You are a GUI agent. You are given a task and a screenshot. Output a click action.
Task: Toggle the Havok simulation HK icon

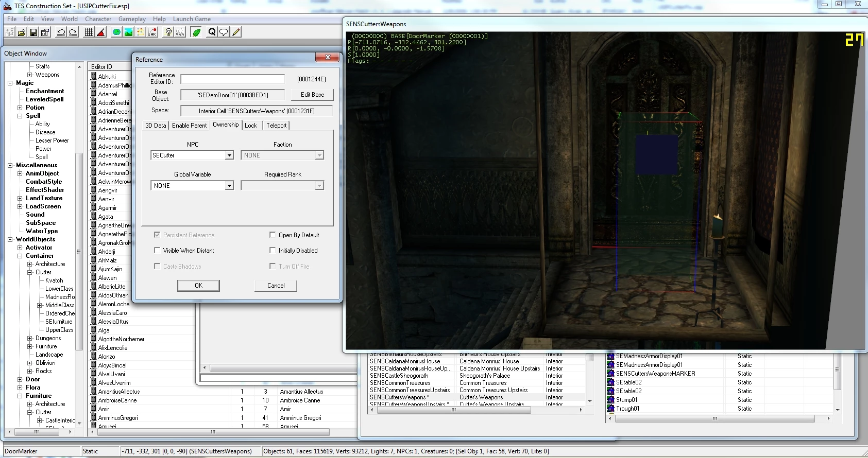click(x=152, y=32)
